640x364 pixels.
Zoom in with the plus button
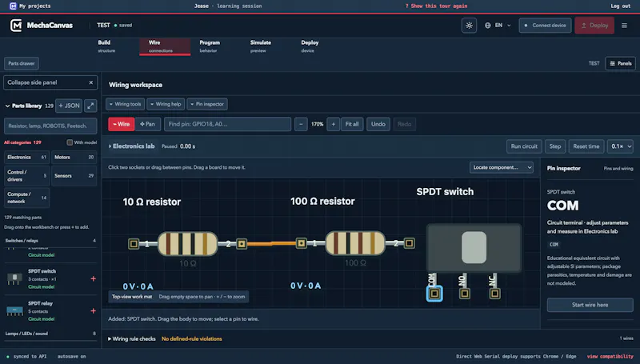coord(333,124)
